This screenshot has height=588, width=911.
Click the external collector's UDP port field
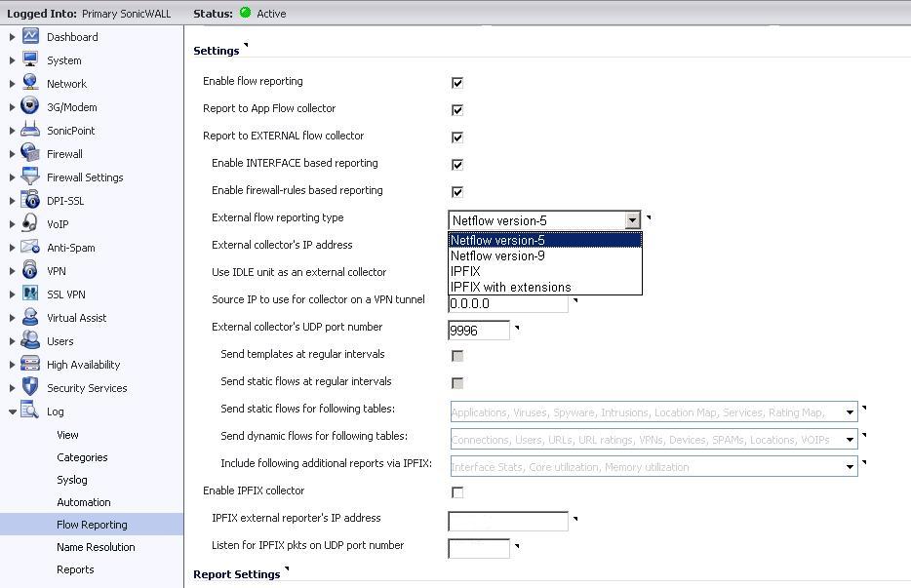478,331
